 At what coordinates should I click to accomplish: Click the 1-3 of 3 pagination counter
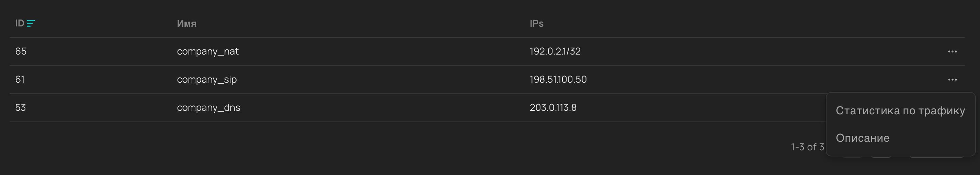click(x=807, y=147)
